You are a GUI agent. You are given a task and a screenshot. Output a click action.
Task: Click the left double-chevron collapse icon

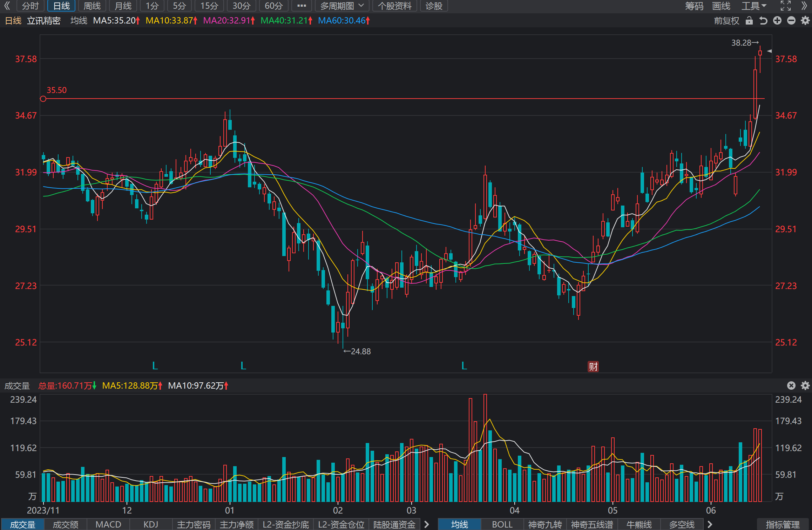tap(7, 6)
